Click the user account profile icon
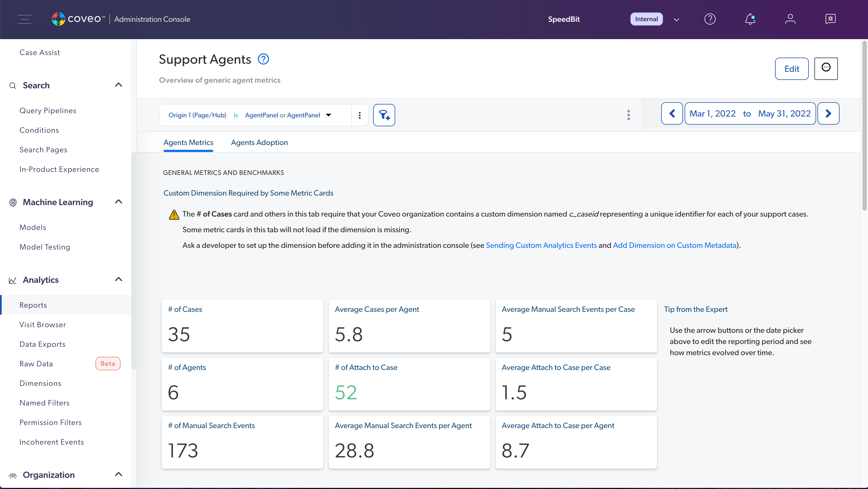 click(x=790, y=18)
